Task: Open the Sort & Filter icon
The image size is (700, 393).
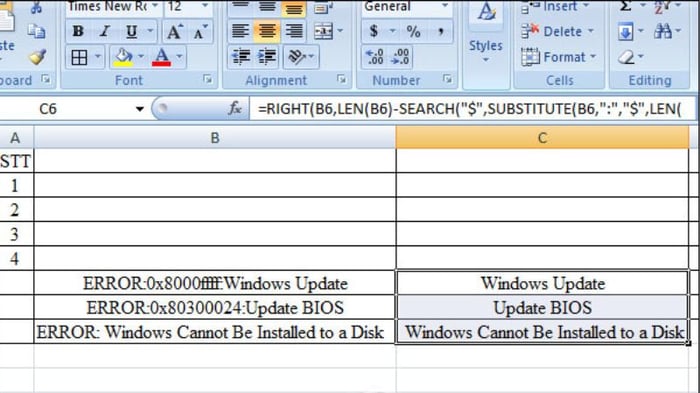Action: pyautogui.click(x=662, y=7)
